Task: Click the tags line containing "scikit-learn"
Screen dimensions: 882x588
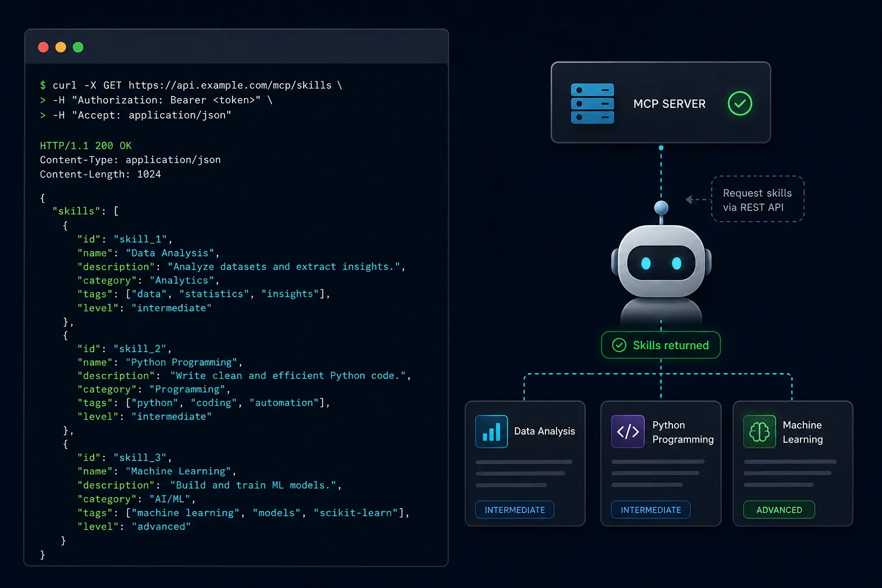Action: (243, 513)
